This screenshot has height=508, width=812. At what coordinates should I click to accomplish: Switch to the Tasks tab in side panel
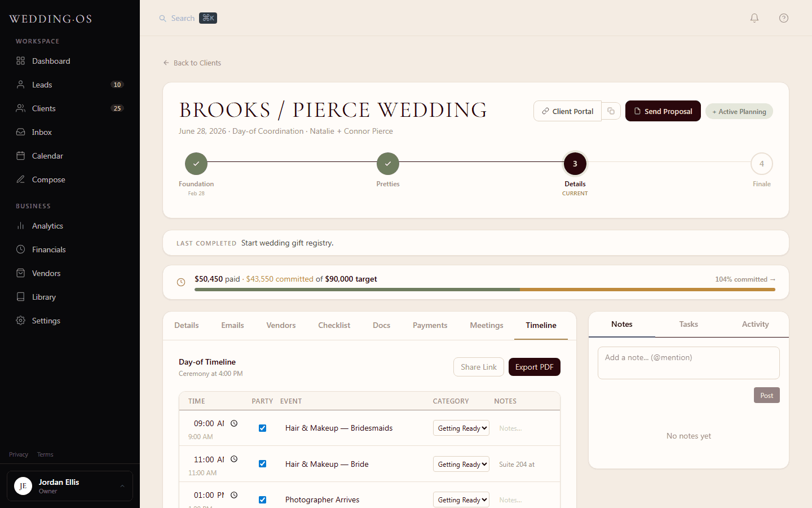[689, 324]
